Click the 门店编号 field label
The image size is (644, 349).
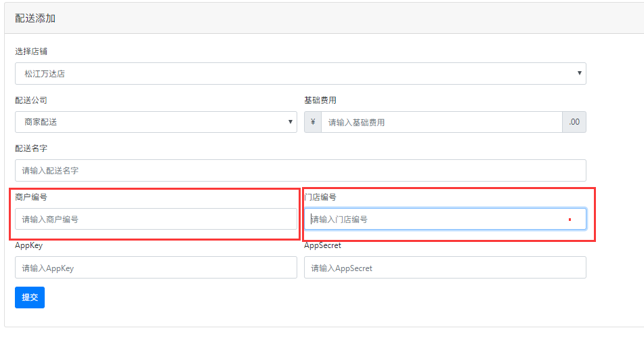click(320, 197)
